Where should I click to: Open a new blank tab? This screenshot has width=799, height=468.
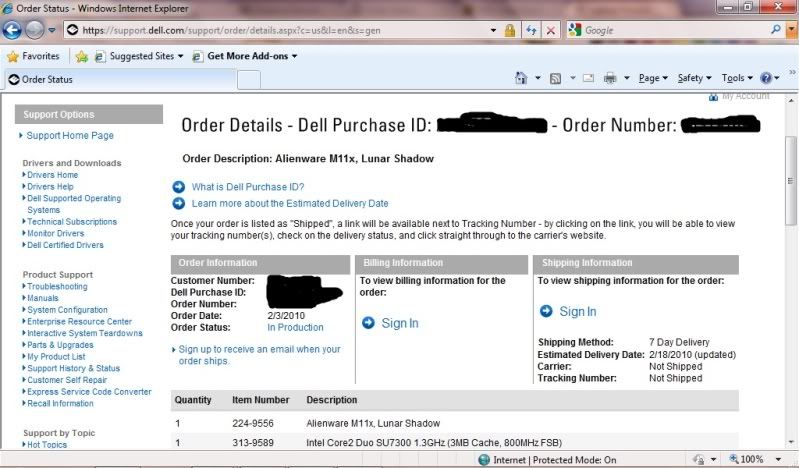point(249,80)
